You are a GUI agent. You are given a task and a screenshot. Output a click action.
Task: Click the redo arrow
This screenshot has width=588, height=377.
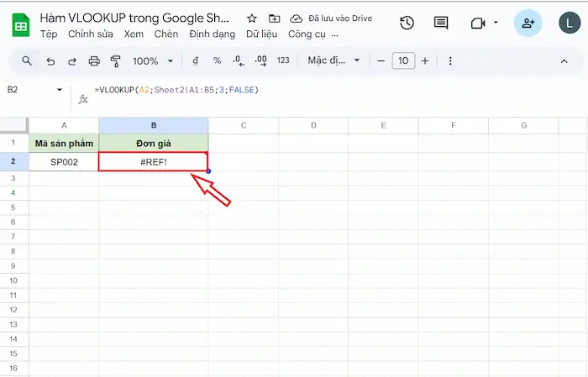[x=72, y=61]
